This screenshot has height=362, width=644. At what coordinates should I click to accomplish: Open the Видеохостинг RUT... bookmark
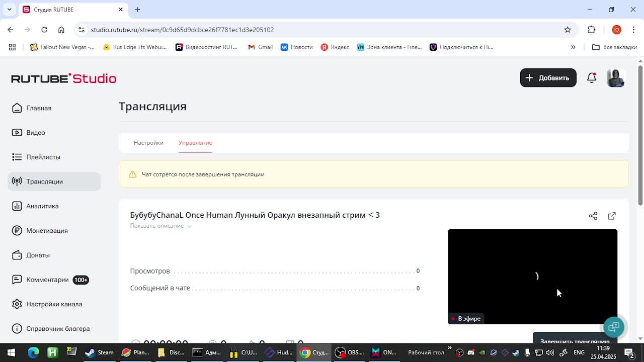click(x=206, y=47)
